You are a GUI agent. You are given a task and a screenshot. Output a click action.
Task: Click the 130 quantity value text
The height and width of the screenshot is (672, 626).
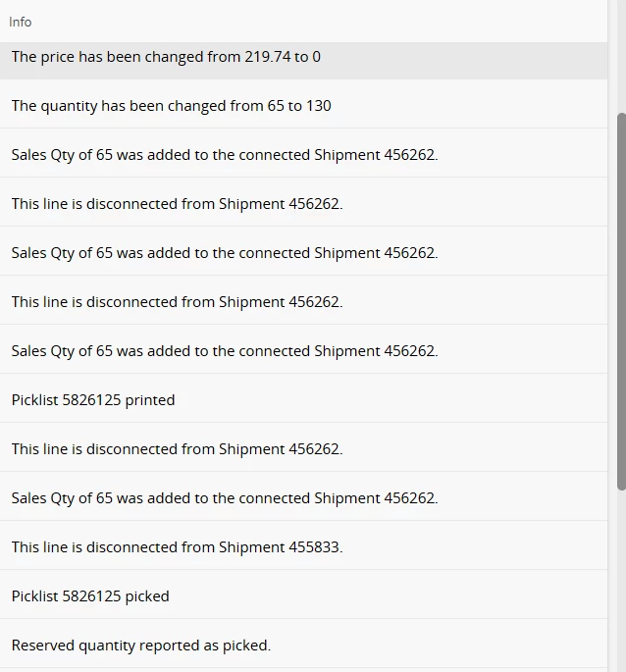point(319,105)
